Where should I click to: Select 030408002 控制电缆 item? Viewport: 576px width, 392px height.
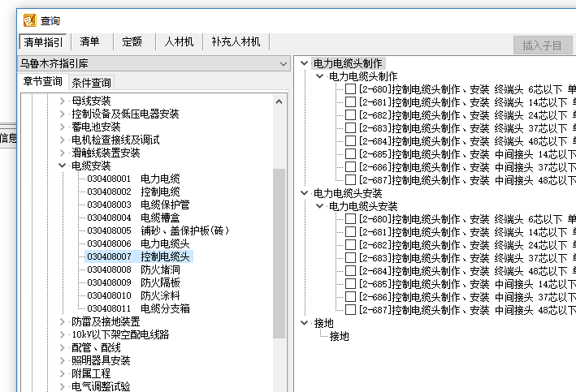[134, 192]
